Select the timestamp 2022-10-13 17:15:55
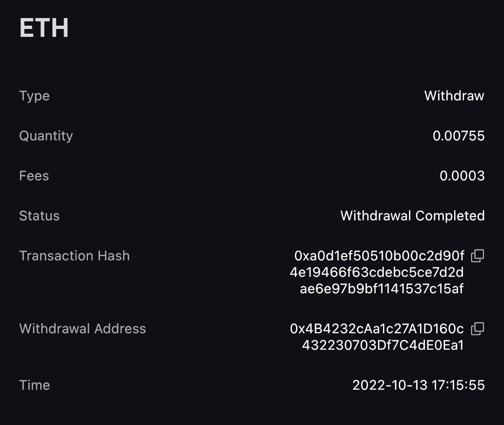The height and width of the screenshot is (425, 504). coord(418,385)
